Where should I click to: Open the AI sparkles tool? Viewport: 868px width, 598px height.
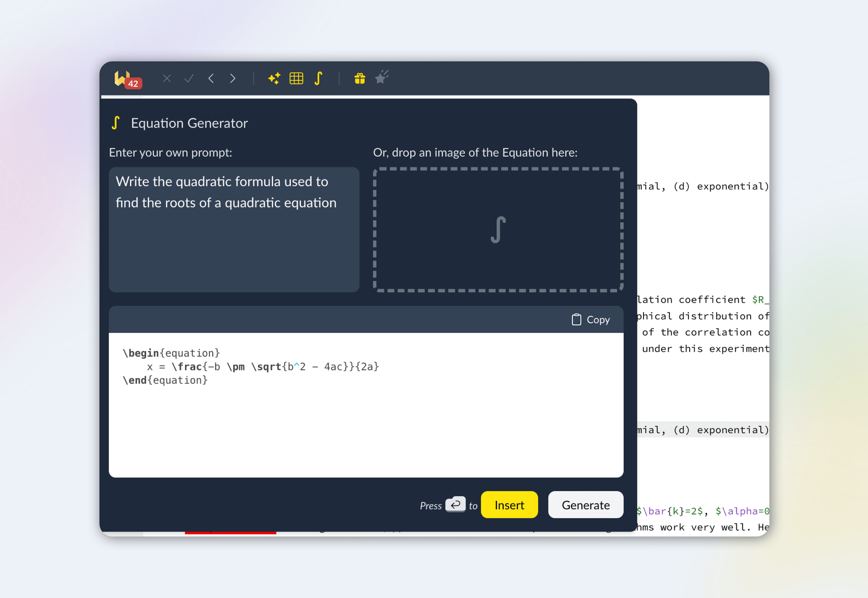(274, 78)
